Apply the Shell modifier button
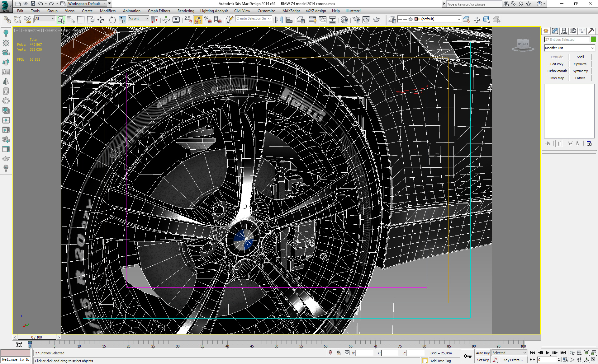The image size is (598, 364). pyautogui.click(x=580, y=57)
